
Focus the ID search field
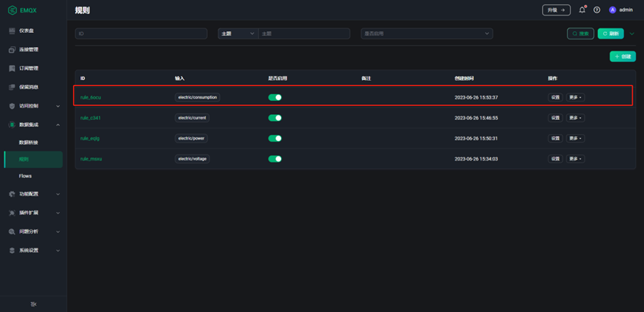coord(141,34)
